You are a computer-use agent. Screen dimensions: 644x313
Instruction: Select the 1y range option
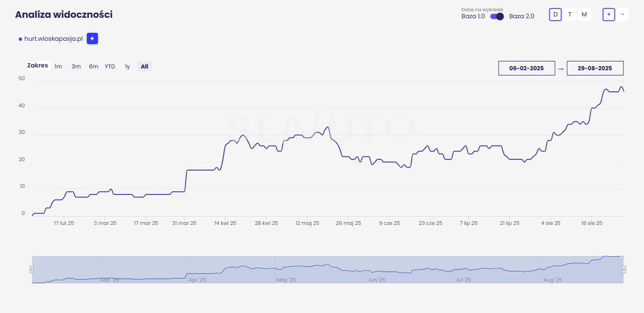click(127, 67)
